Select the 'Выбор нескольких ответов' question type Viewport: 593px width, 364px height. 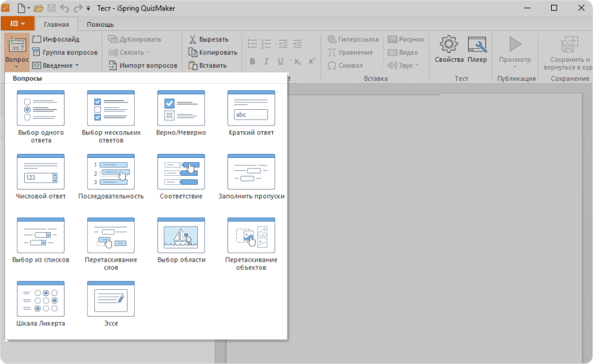click(x=111, y=108)
